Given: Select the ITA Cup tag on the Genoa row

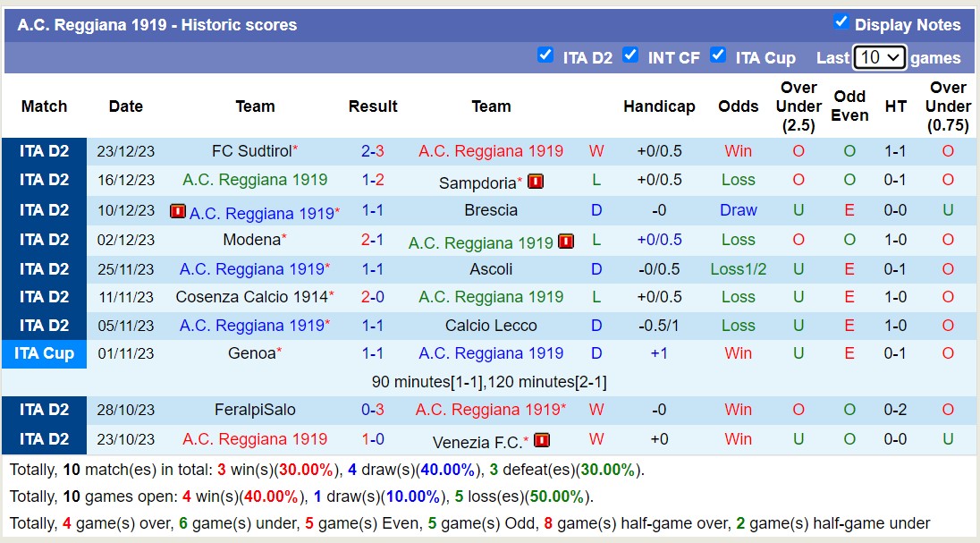Looking at the screenshot, I should 44,353.
